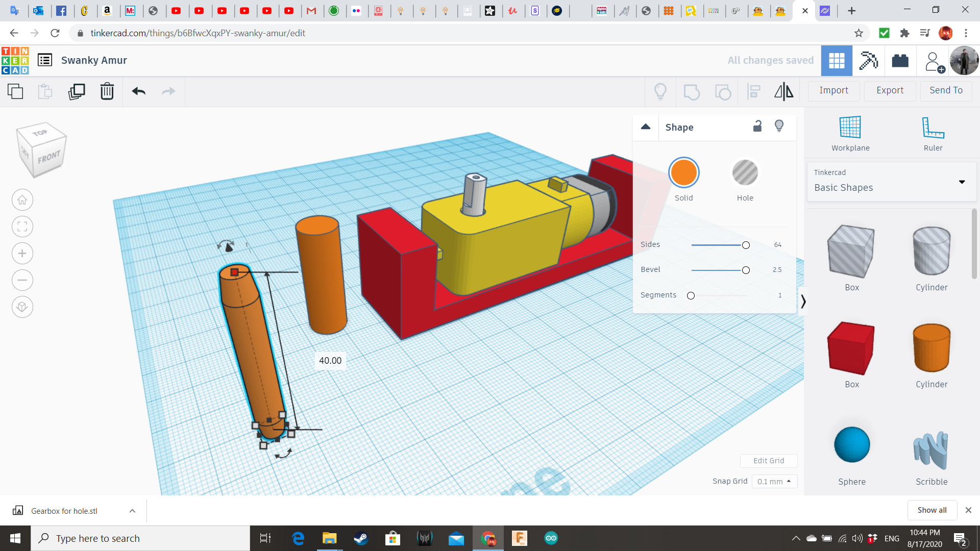Click the Fit view to selection icon
This screenshot has height=551, width=980.
click(x=22, y=227)
